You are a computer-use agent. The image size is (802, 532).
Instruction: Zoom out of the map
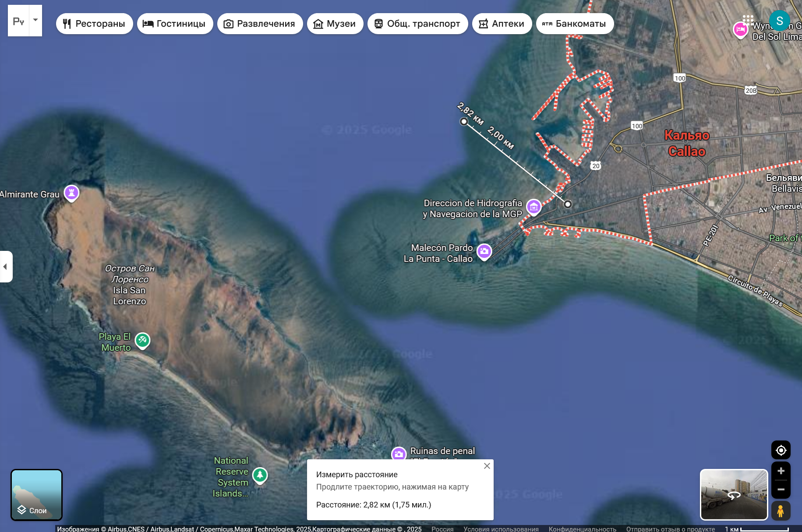pos(781,489)
